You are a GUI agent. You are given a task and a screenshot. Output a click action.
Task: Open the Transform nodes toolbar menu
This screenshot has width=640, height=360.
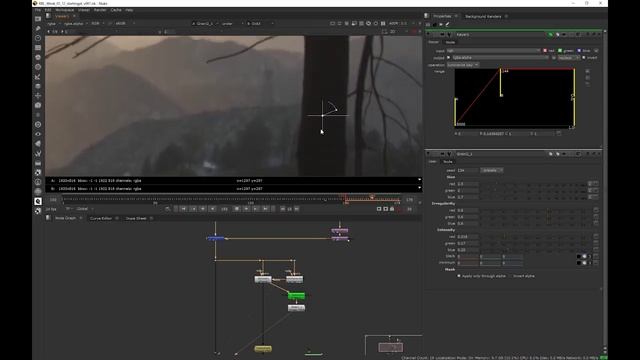tap(38, 96)
